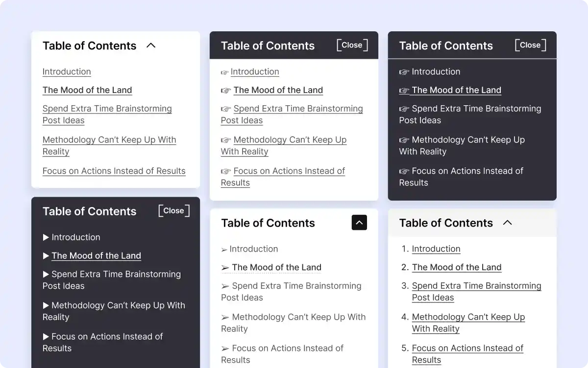Click the pointing-hand icon beside Introduction in the dark list
The width and height of the screenshot is (588, 368).
click(404, 72)
